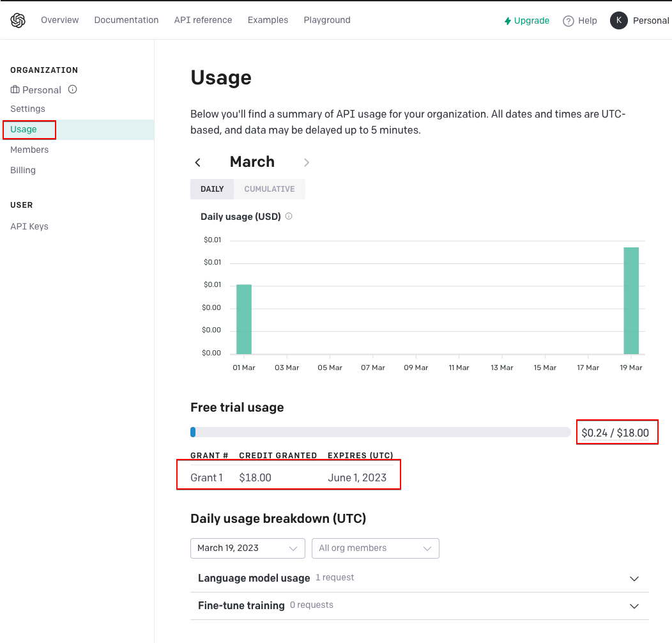Open the Playground page
Viewport: 672px width, 643px height.
pyautogui.click(x=327, y=20)
